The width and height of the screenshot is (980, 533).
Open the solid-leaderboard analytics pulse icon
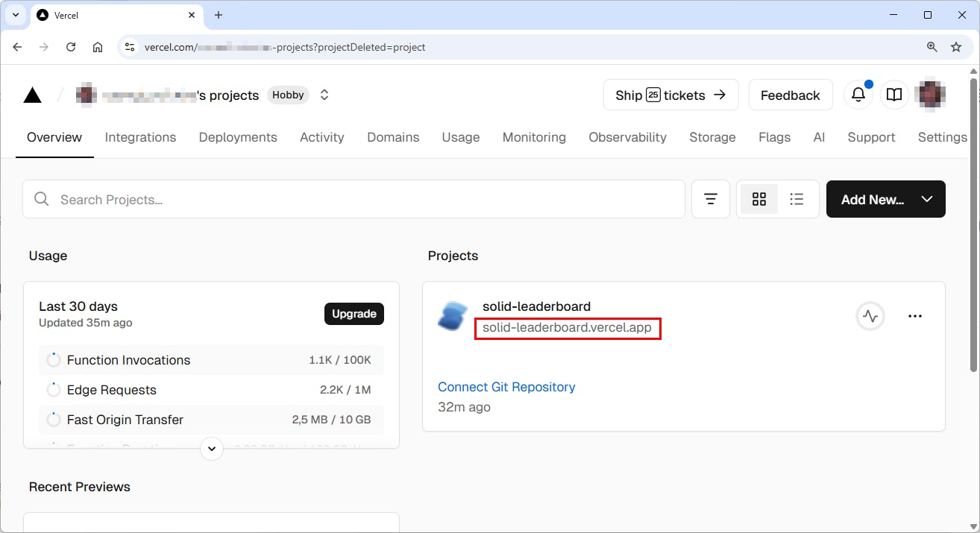[870, 315]
